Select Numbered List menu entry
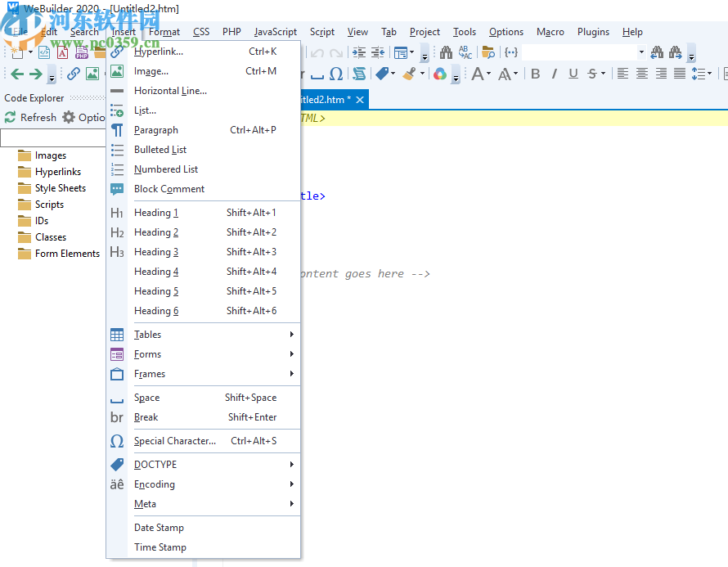The height and width of the screenshot is (567, 728). (204, 169)
